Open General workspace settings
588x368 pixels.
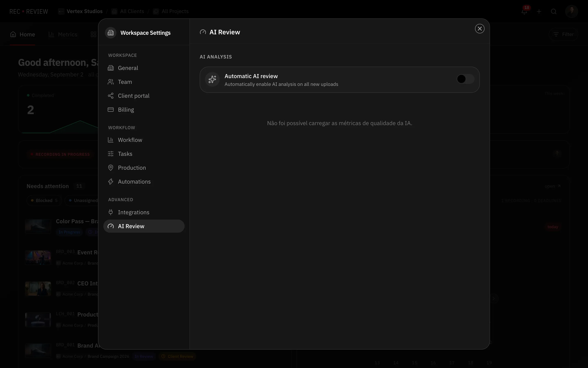(x=144, y=68)
